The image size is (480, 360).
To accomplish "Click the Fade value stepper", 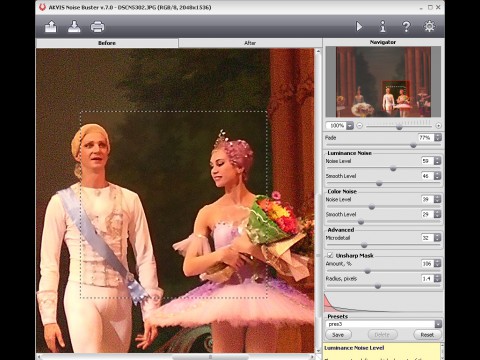I will point(438,137).
